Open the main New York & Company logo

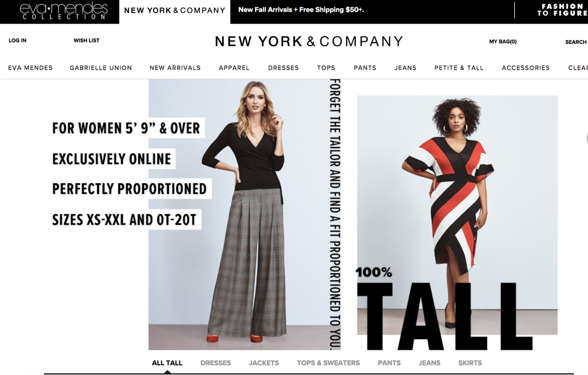[309, 41]
